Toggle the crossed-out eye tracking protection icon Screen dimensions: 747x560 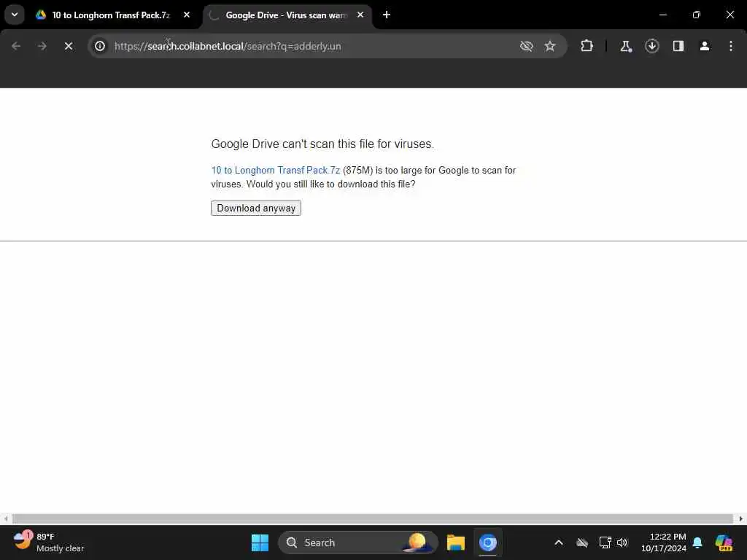(x=526, y=46)
